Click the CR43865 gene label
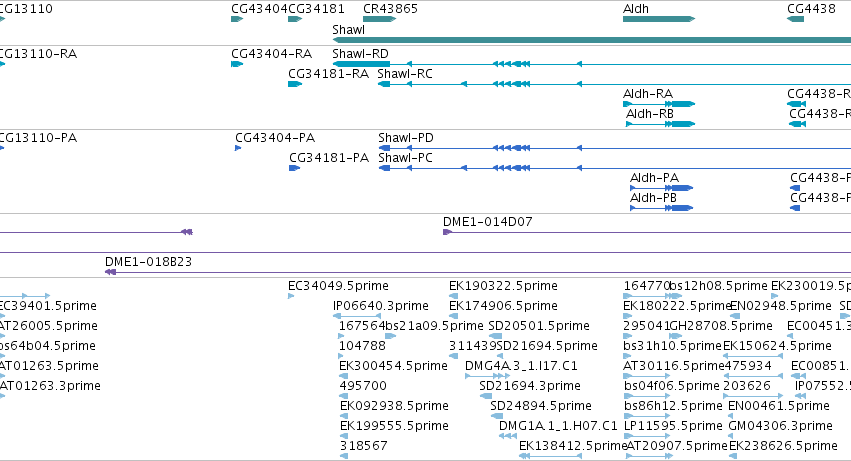Image resolution: width=851 pixels, height=461 pixels. pyautogui.click(x=390, y=9)
